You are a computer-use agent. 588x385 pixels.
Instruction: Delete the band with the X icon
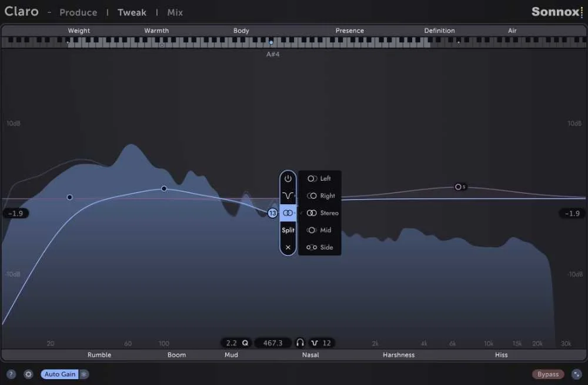pos(288,247)
